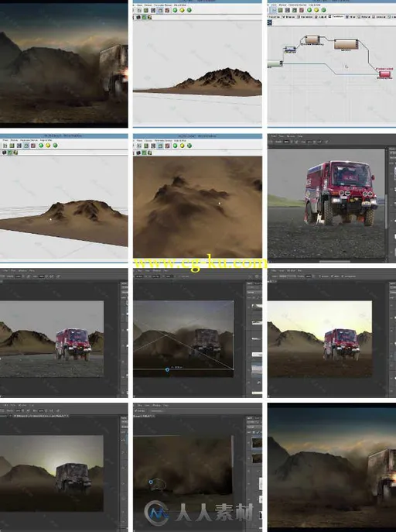Click first green circle button, close-up terrain window
Image resolution: width=396 pixels, height=532 pixels.
click(175, 146)
